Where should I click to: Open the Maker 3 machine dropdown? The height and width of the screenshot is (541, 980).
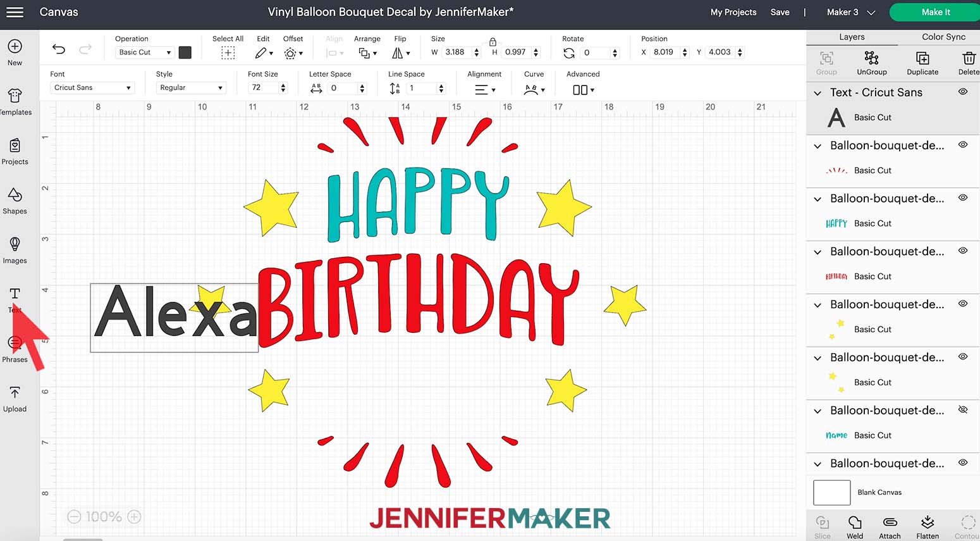(x=850, y=12)
